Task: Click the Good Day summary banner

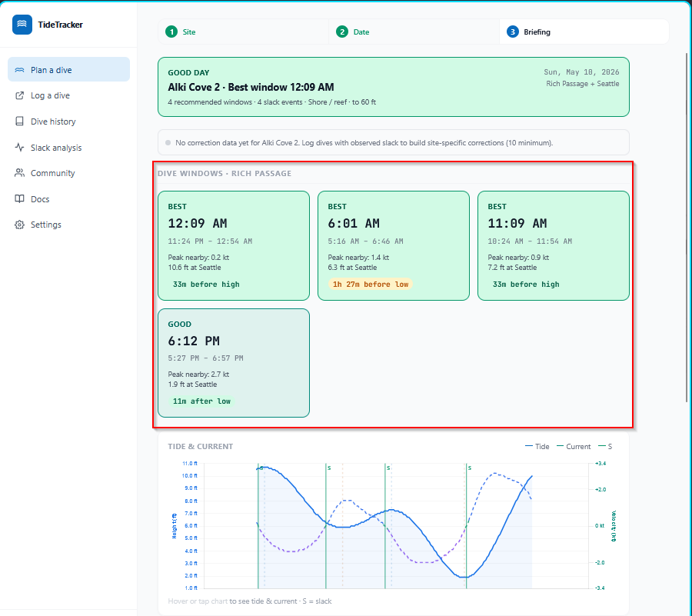Action: (394, 87)
